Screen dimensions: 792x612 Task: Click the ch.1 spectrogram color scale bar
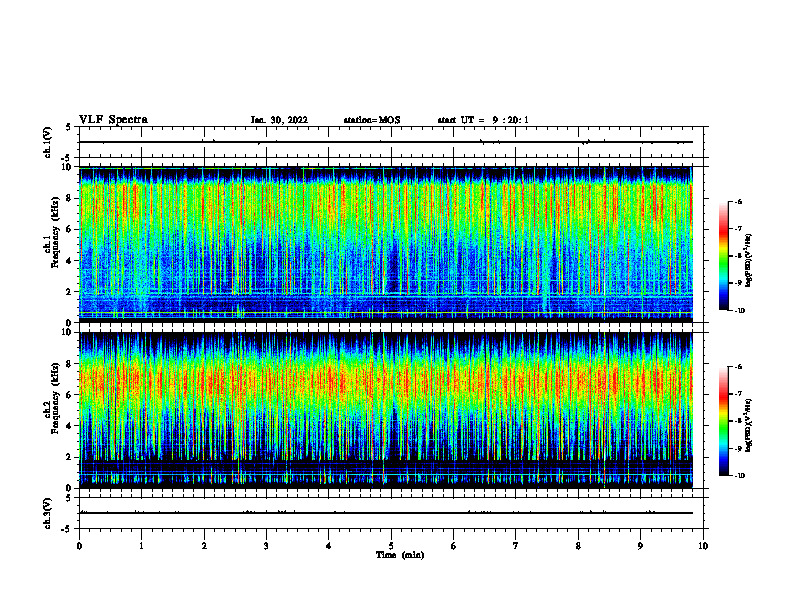tap(724, 256)
